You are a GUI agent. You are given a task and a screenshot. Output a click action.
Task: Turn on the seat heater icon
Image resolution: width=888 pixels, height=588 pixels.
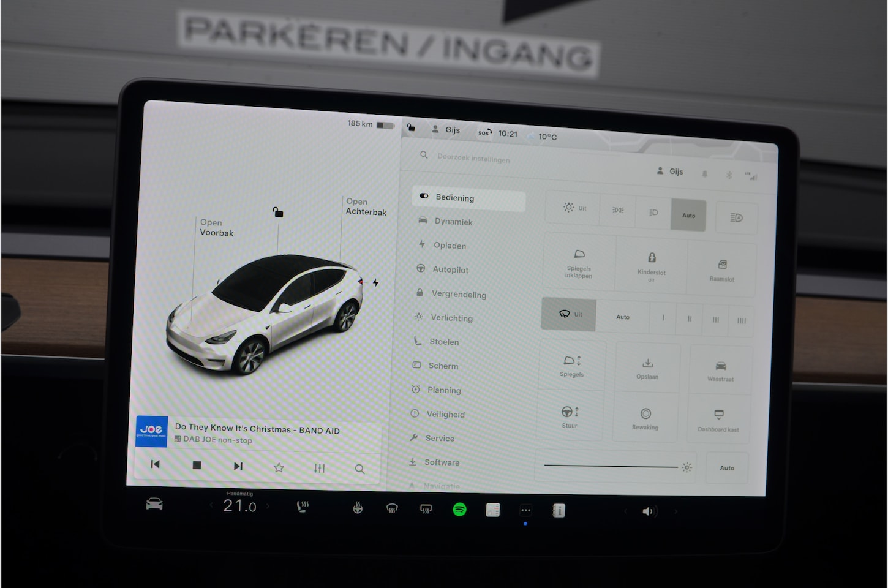click(x=303, y=507)
